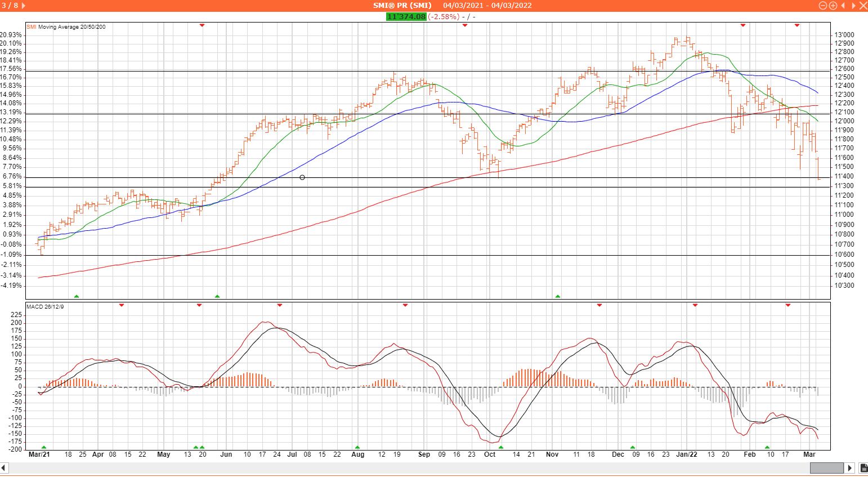Click green buy marker below October in MACD

click(x=501, y=447)
